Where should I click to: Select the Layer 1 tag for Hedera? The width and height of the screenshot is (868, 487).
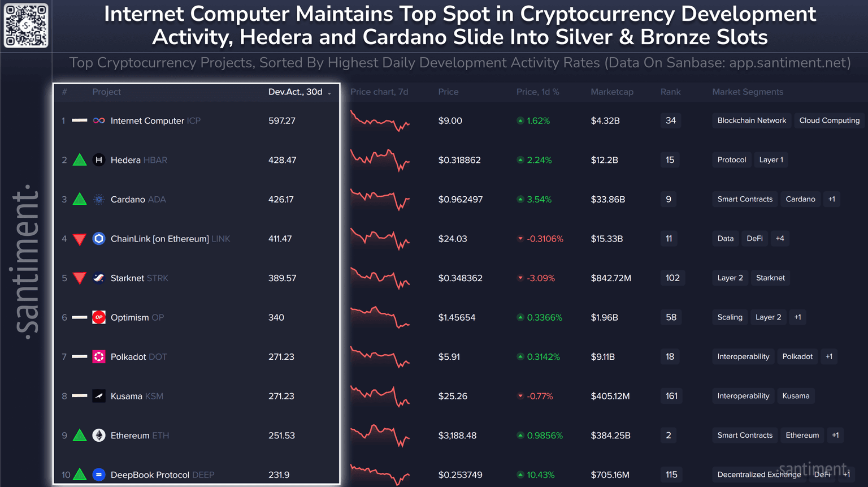tap(771, 160)
